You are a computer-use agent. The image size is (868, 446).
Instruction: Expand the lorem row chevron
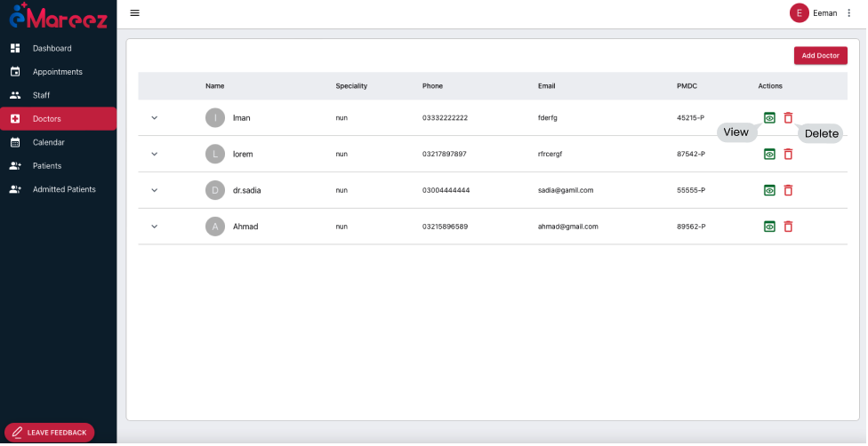(155, 154)
